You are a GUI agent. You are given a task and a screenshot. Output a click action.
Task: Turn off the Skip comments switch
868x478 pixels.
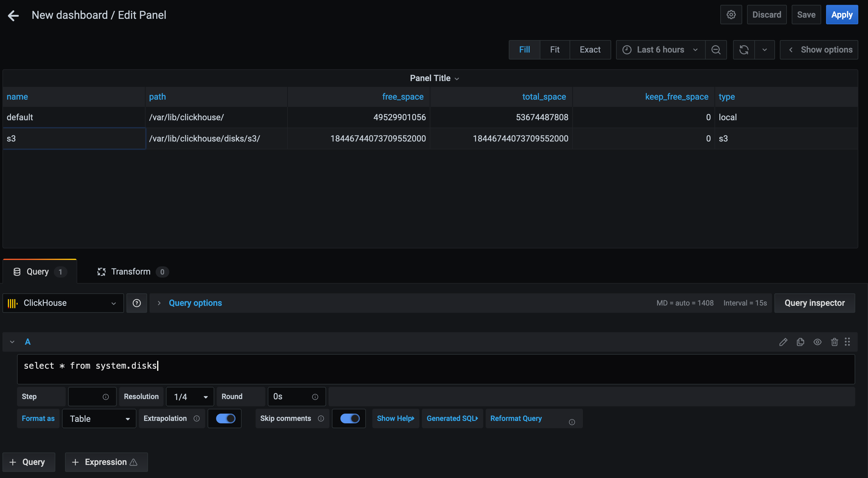click(x=350, y=418)
